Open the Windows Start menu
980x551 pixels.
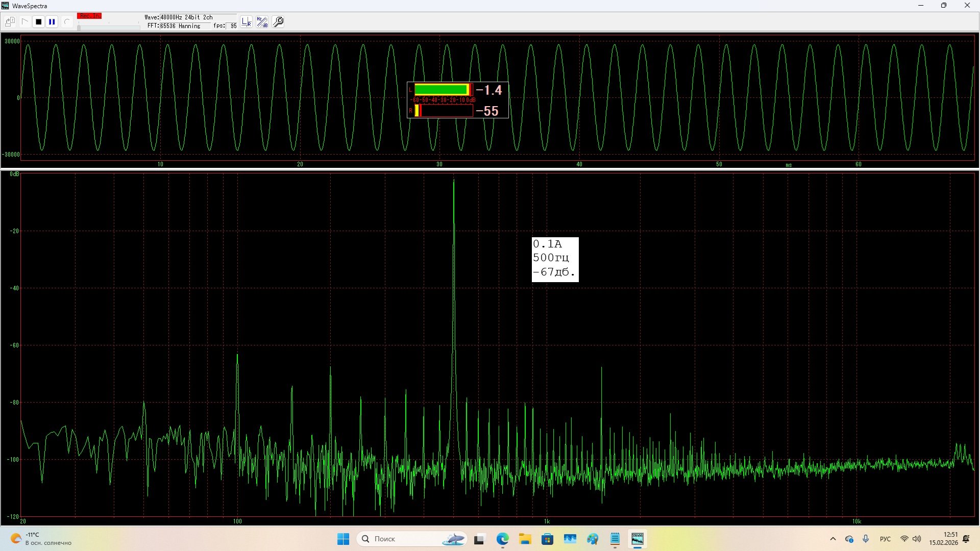pos(343,539)
